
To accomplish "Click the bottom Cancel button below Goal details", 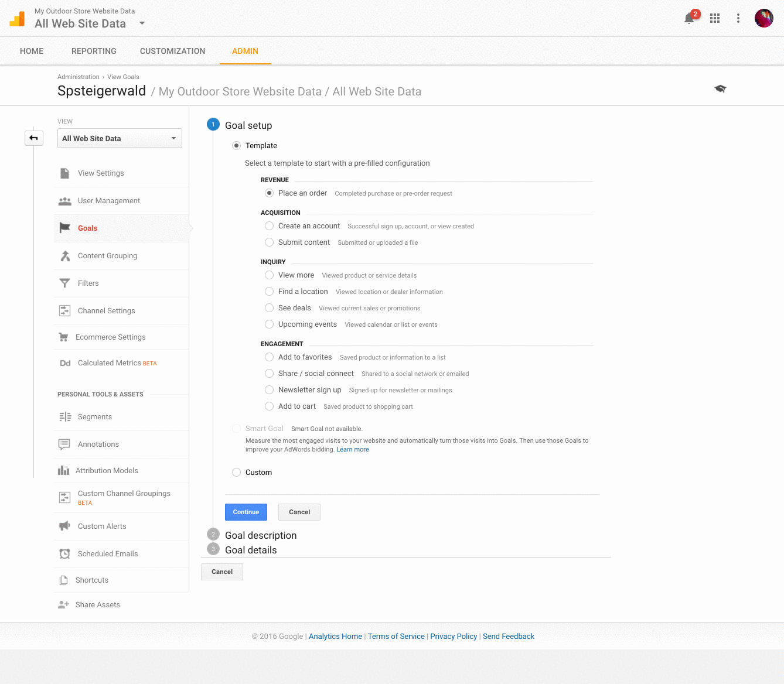I will tap(222, 572).
